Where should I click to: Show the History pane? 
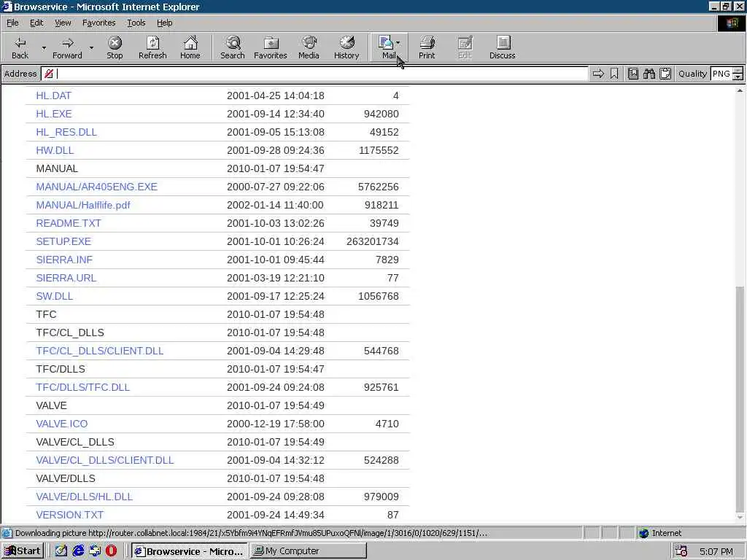click(347, 47)
